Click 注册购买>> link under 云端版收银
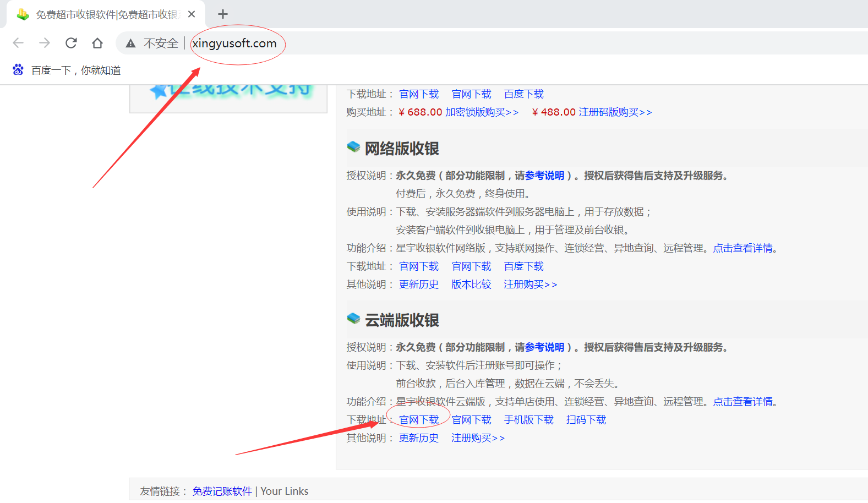This screenshot has width=868, height=503. click(478, 438)
